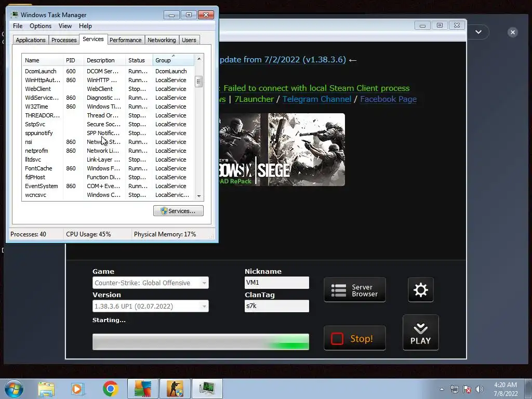The image size is (532, 399).
Task: Open the Game dropdown
Action: click(x=150, y=283)
